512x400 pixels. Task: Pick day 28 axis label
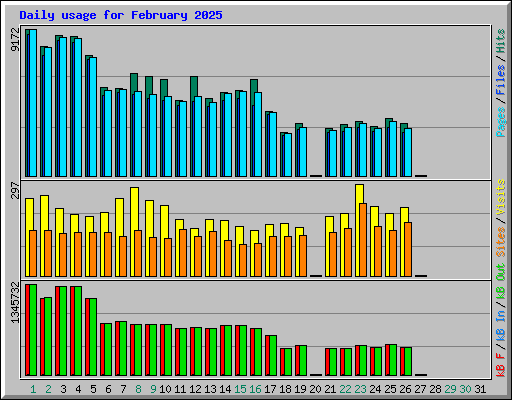point(435,389)
